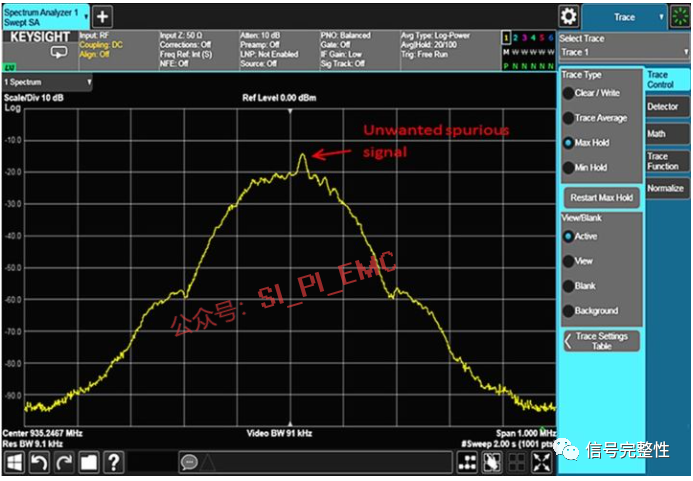The width and height of the screenshot is (693, 481).
Task: Click the IF Gain: Low setting
Action: tap(341, 54)
